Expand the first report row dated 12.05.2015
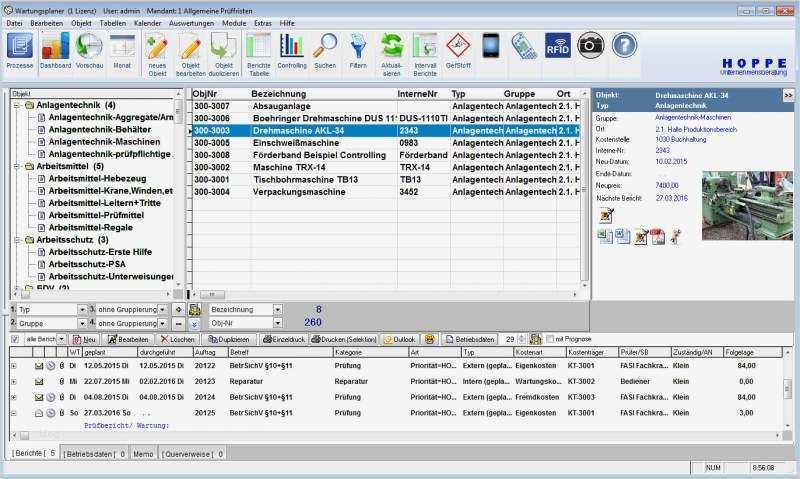Viewport: 800px width, 479px height. click(14, 367)
